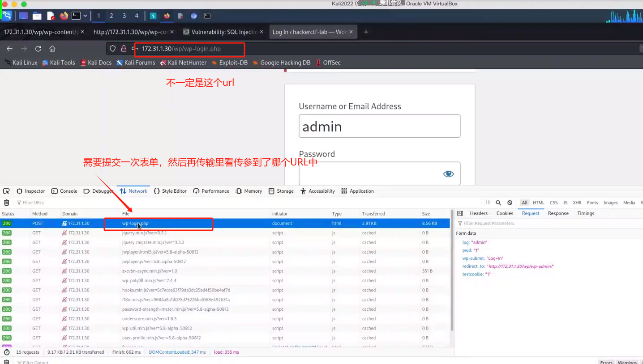Viewport: 643px width, 364px height.
Task: Sort requests by the Method column
Action: point(45,214)
